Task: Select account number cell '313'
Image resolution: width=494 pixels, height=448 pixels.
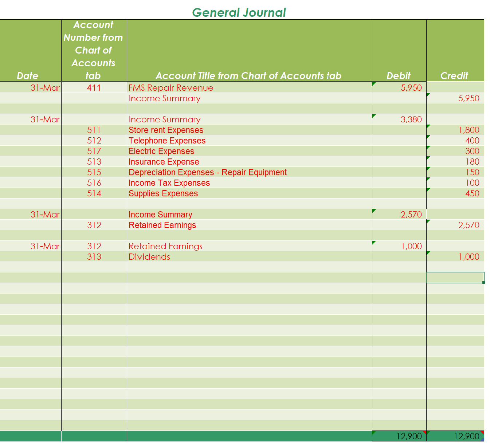Action: click(x=94, y=257)
